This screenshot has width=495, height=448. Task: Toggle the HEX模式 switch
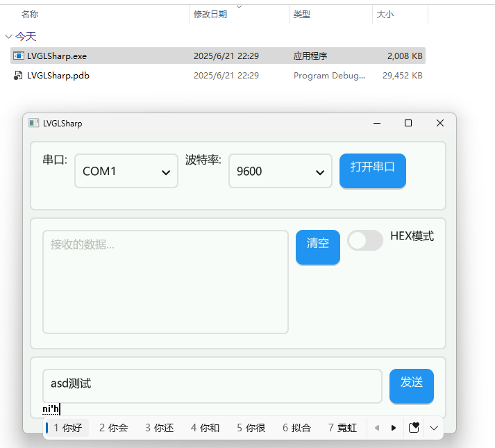click(x=365, y=240)
